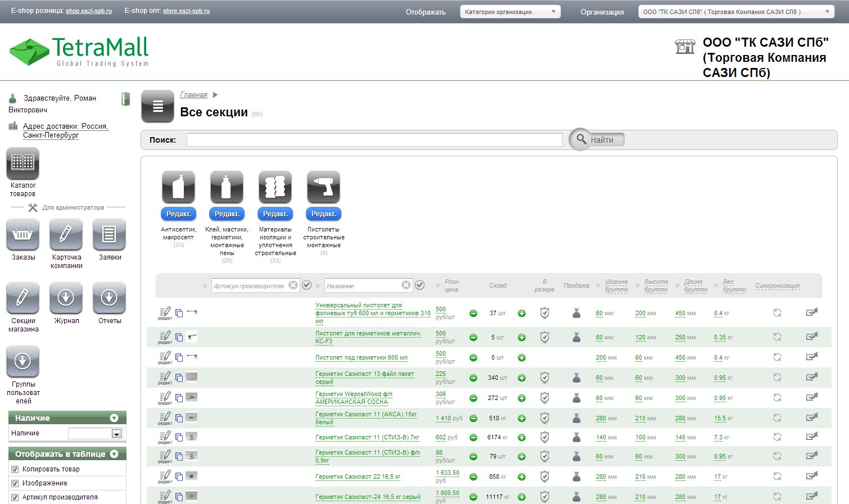
Task: Click stock quantity 6174 кг
Action: click(497, 438)
